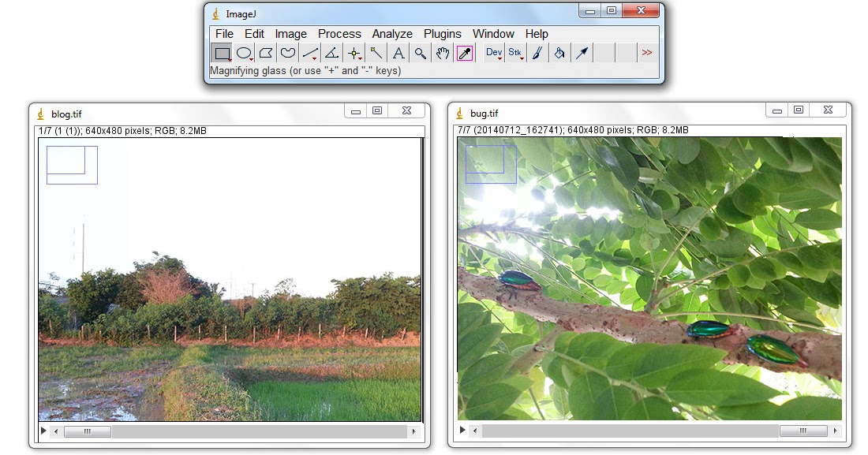Click the Angle measurement tool
The width and height of the screenshot is (868, 455).
[x=332, y=53]
